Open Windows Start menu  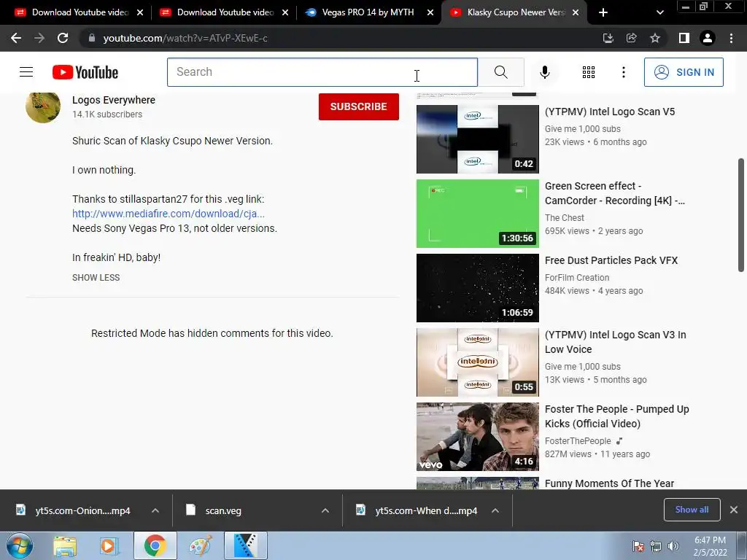point(19,545)
